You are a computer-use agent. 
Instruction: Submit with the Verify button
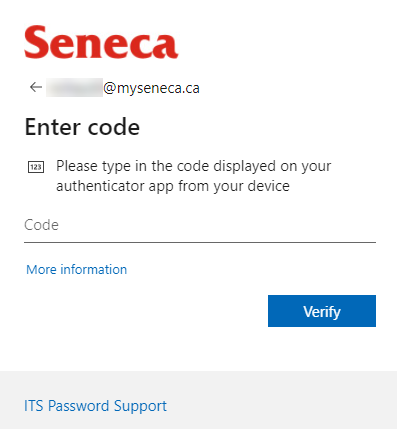pyautogui.click(x=322, y=311)
